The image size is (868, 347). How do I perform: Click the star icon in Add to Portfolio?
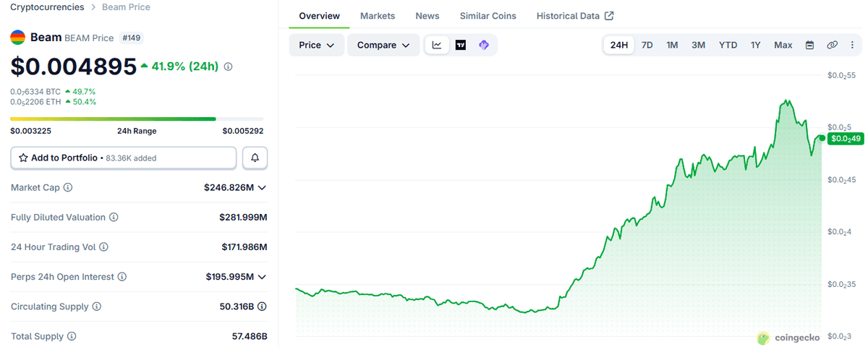point(23,158)
